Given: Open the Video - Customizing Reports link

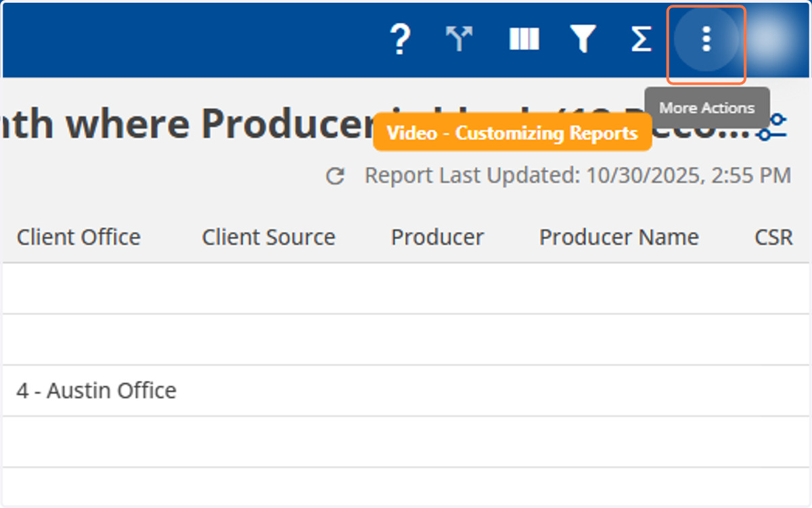Looking at the screenshot, I should pyautogui.click(x=512, y=133).
